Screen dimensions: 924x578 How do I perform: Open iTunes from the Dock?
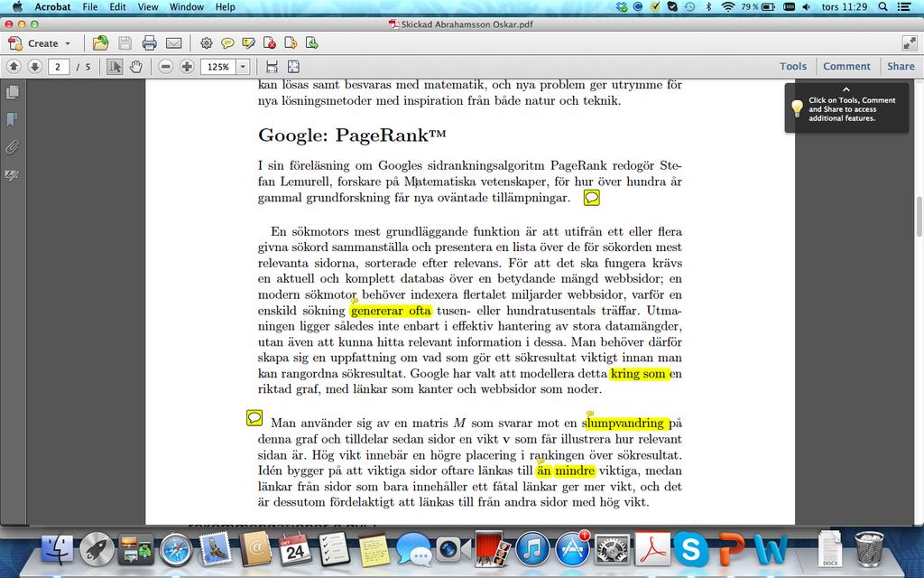click(x=532, y=549)
